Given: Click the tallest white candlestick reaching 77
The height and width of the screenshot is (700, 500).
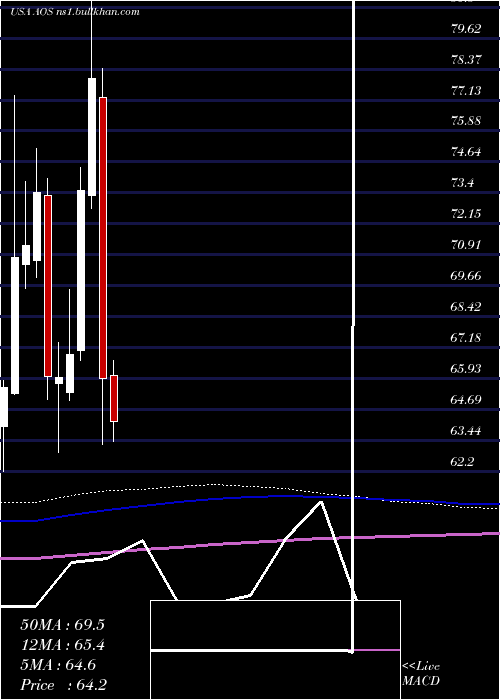Looking at the screenshot, I should click(x=92, y=137).
